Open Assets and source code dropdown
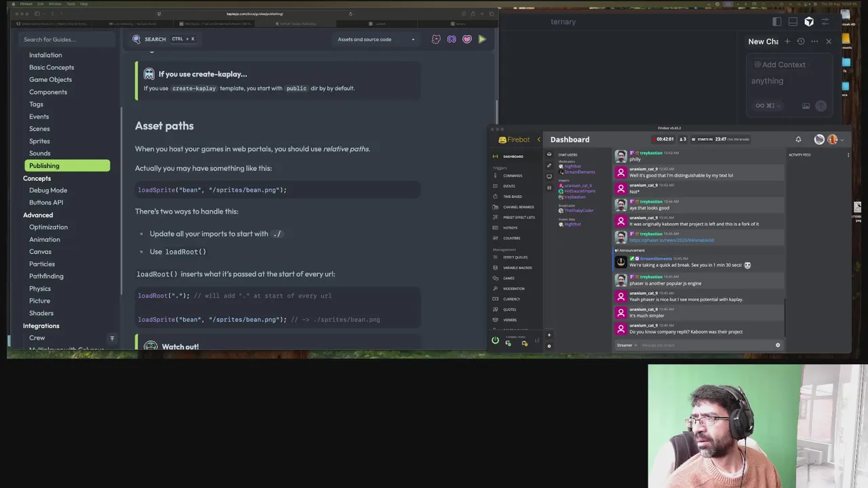Screen dimensions: 868x488 [x=376, y=39]
